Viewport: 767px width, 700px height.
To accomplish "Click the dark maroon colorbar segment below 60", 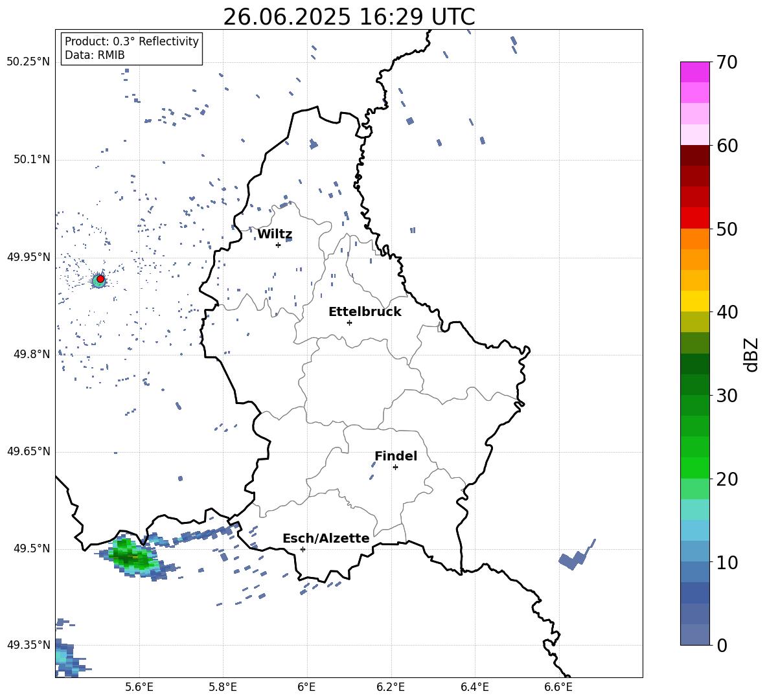I will pos(695,155).
